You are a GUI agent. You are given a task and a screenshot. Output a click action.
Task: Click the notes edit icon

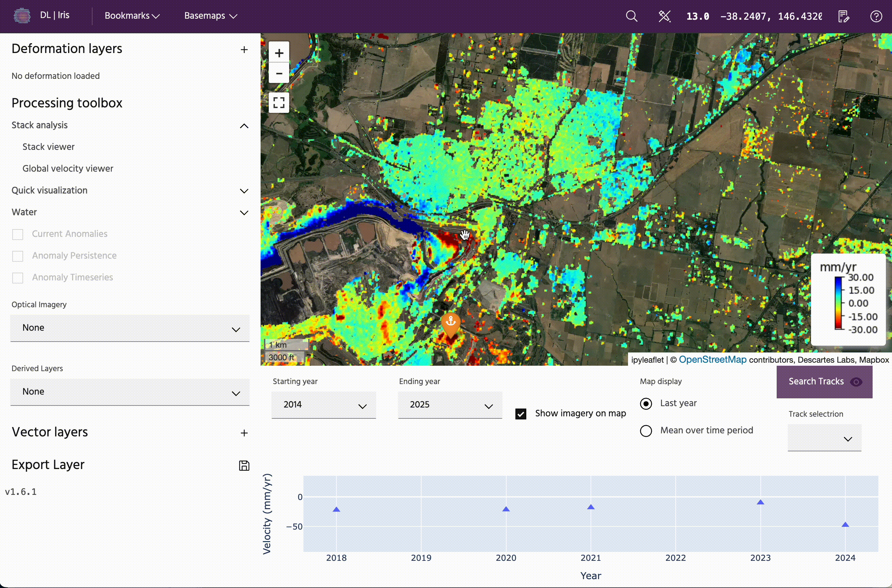tap(844, 16)
